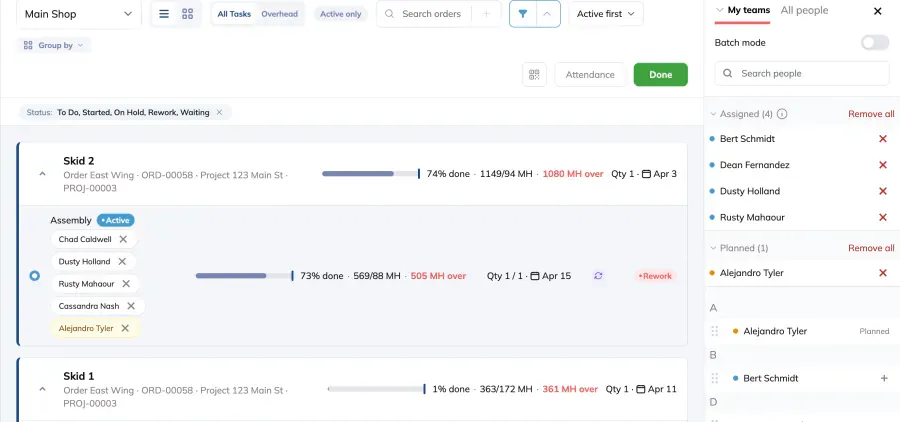Remove Dusty Holland chip from Assembly

pos(122,261)
